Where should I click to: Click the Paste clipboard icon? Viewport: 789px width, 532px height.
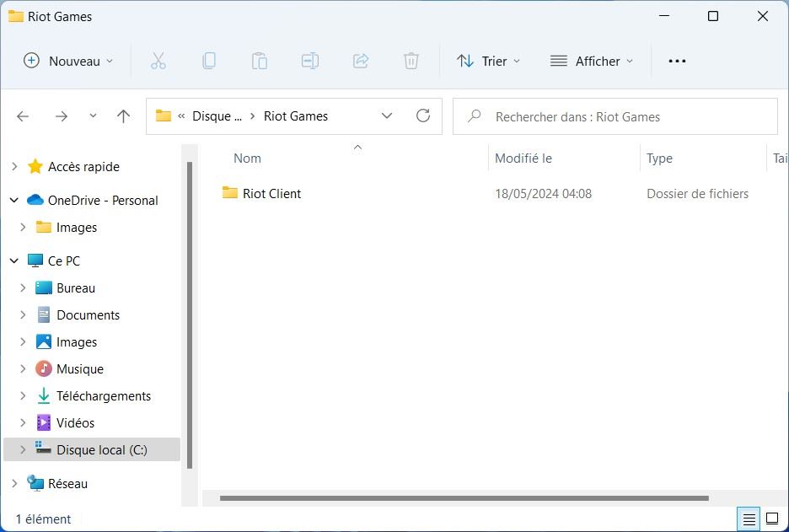click(260, 61)
